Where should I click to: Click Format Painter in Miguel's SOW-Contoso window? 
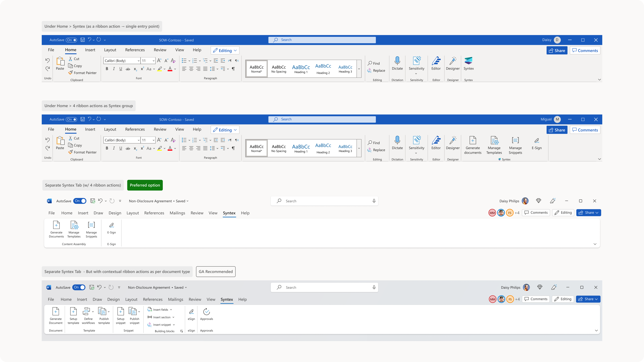(83, 152)
